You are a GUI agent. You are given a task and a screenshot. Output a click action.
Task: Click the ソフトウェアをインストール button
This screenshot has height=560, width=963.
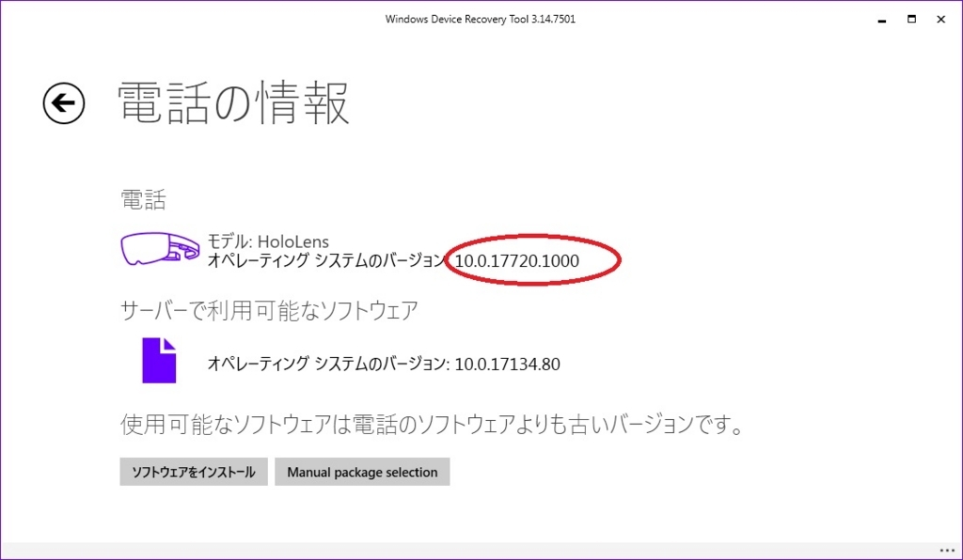point(194,472)
